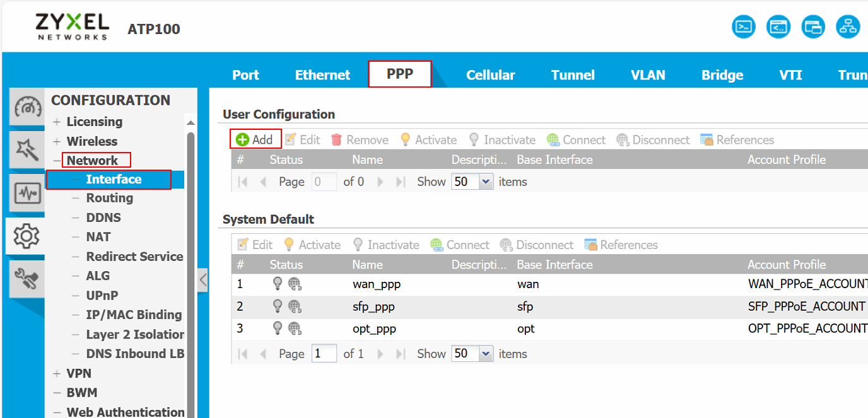
Task: Toggle opt_ppp activation lightbulb
Action: point(277,328)
